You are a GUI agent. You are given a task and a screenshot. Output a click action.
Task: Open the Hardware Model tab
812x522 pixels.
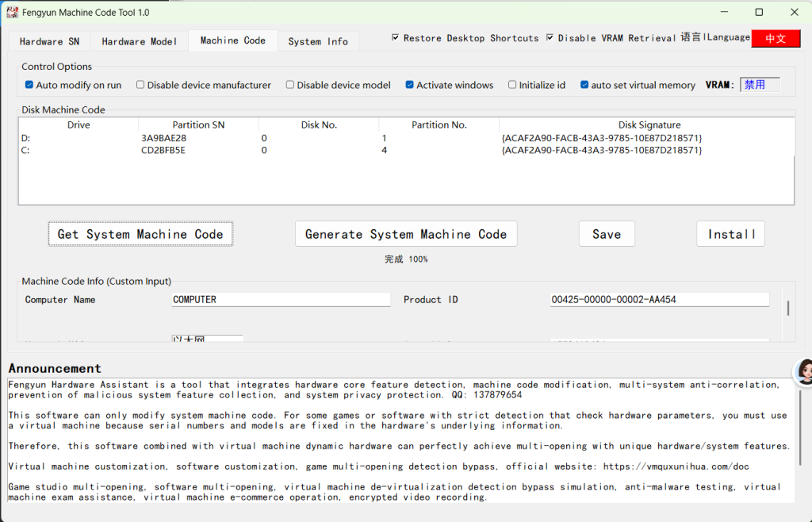click(139, 41)
